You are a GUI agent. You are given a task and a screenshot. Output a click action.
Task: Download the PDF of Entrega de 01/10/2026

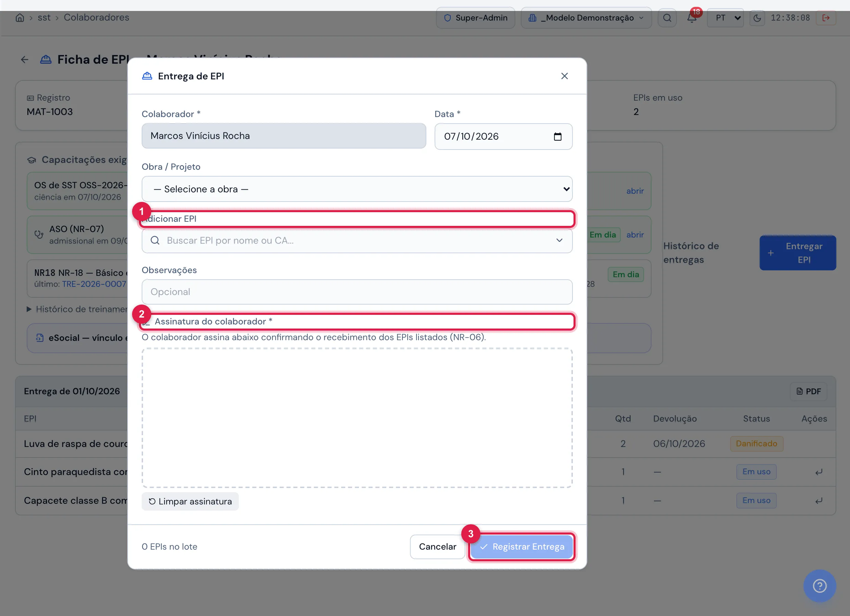point(808,392)
